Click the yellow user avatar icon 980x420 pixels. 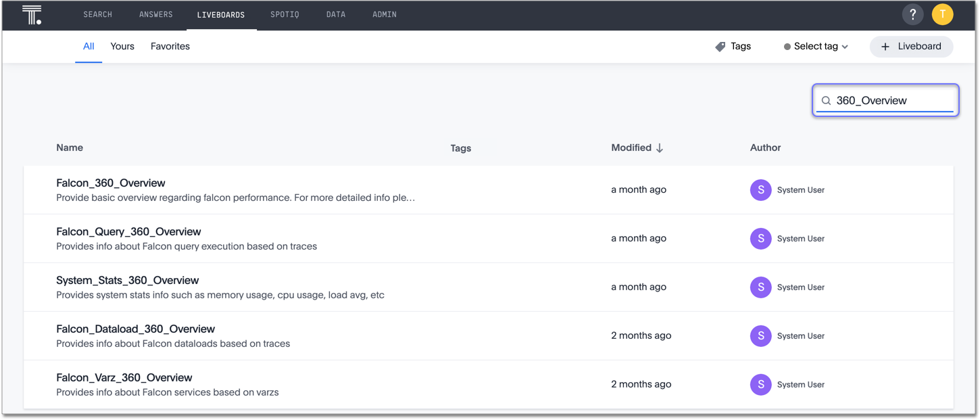(942, 14)
